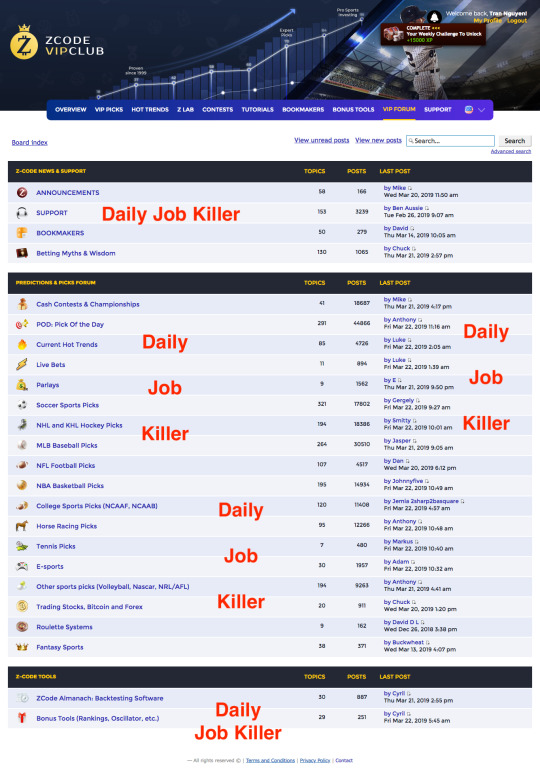Open the Privacy Policy footer link
Screen dimensions: 540x780
315,760
